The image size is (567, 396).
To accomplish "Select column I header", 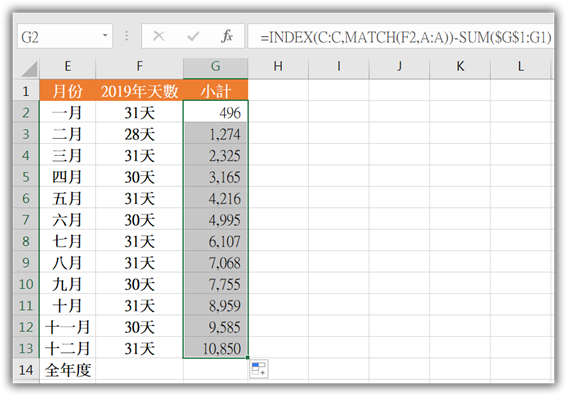I will [x=338, y=67].
